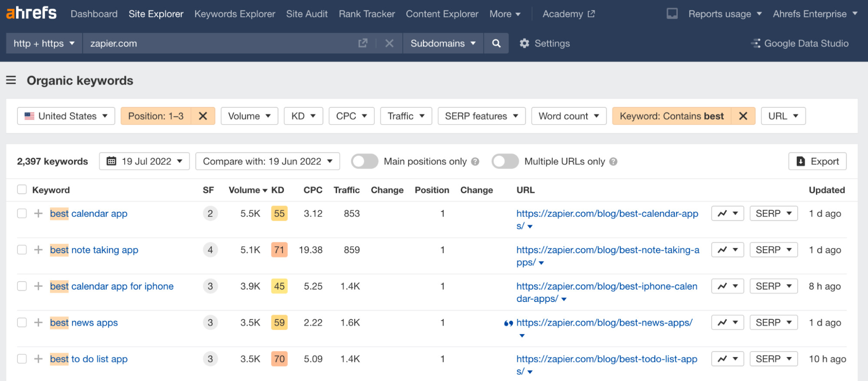Toggle Multiple URLs only switch
The width and height of the screenshot is (868, 381).
(505, 162)
